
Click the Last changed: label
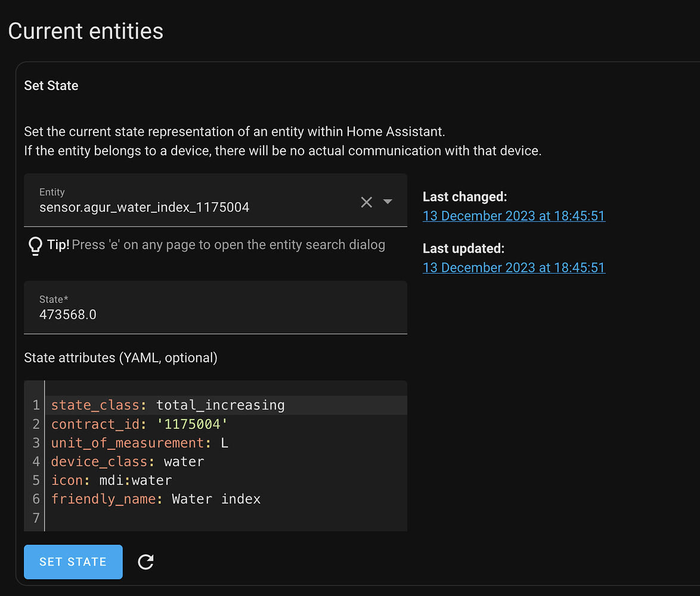click(464, 197)
